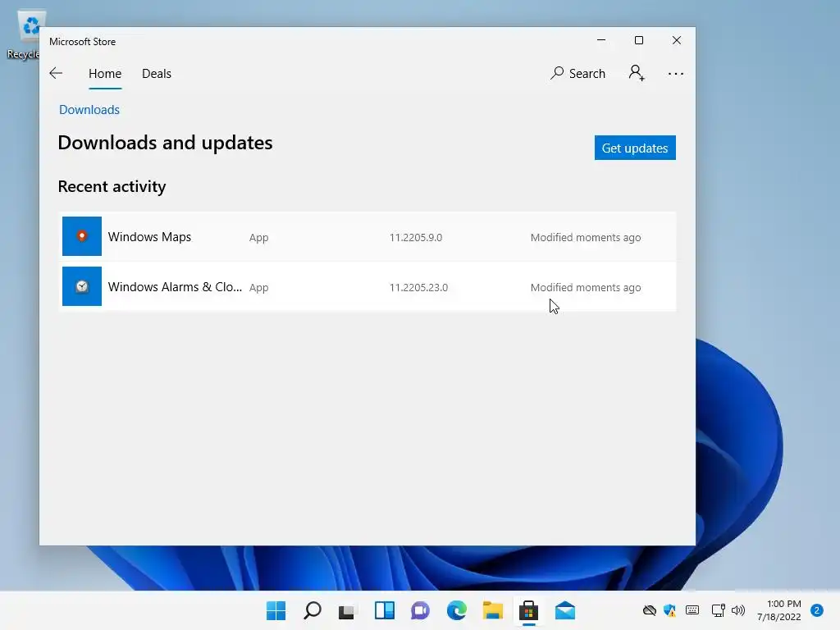The image size is (840, 630).
Task: Click the Get updates button
Action: click(x=635, y=148)
